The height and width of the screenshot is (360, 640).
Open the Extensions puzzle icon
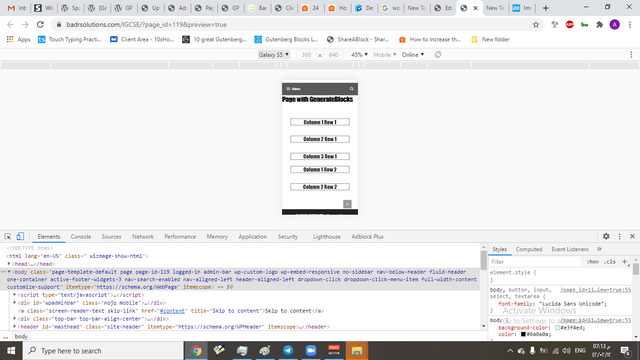[x=599, y=24]
